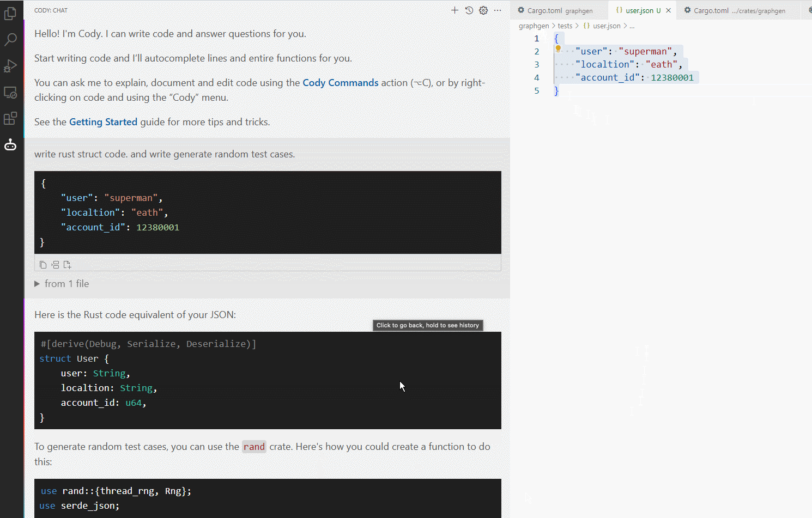Select the Cody icon in activity bar
The width and height of the screenshot is (812, 518).
click(x=10, y=145)
